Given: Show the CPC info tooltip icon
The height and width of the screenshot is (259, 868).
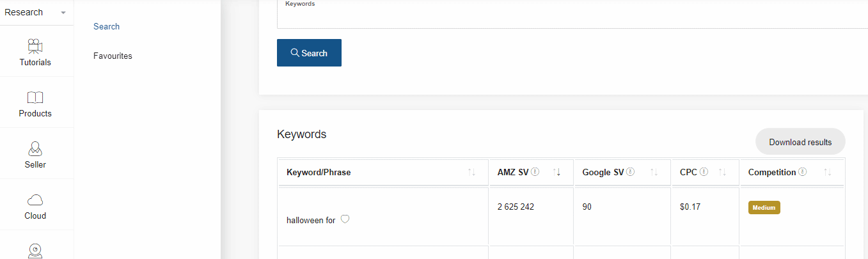Looking at the screenshot, I should 704,172.
